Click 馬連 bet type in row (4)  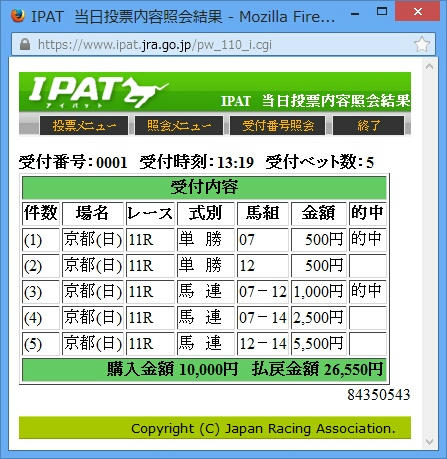[x=206, y=318]
